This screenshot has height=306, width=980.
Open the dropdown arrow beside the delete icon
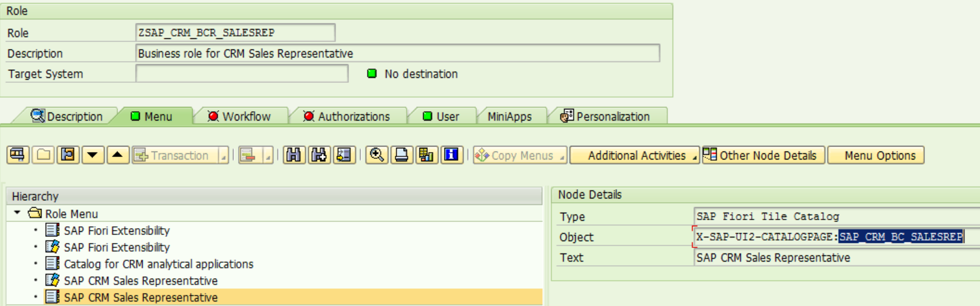click(x=268, y=156)
